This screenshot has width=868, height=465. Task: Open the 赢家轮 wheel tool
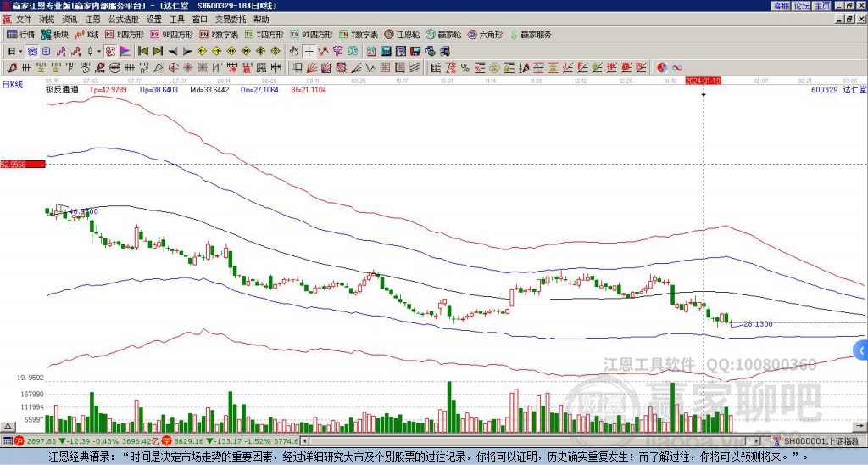click(x=443, y=34)
